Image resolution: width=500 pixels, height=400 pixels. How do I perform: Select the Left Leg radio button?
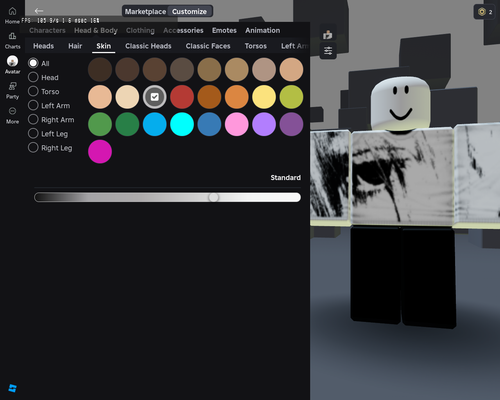coord(33,133)
